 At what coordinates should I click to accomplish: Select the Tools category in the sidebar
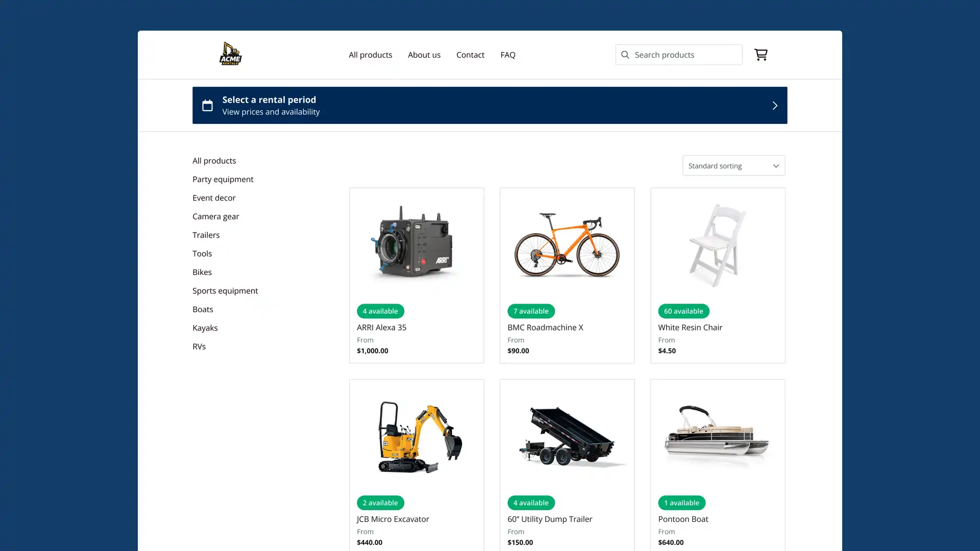coord(202,253)
